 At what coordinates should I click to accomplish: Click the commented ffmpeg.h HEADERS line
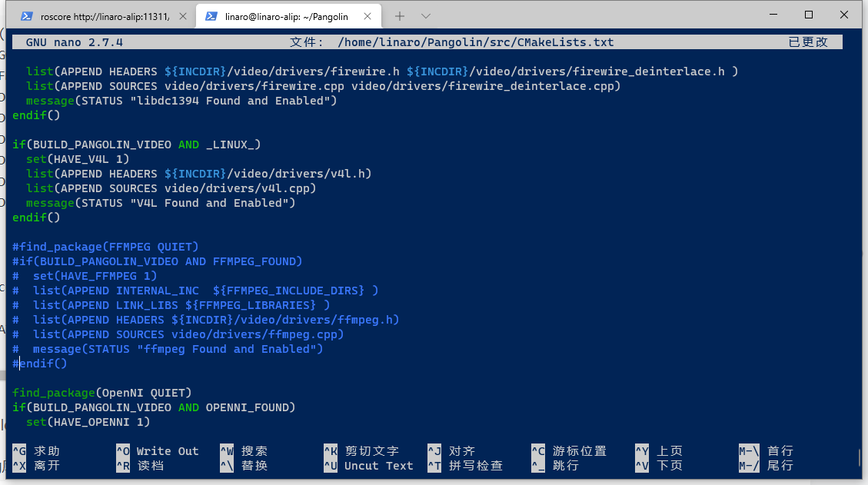(206, 320)
